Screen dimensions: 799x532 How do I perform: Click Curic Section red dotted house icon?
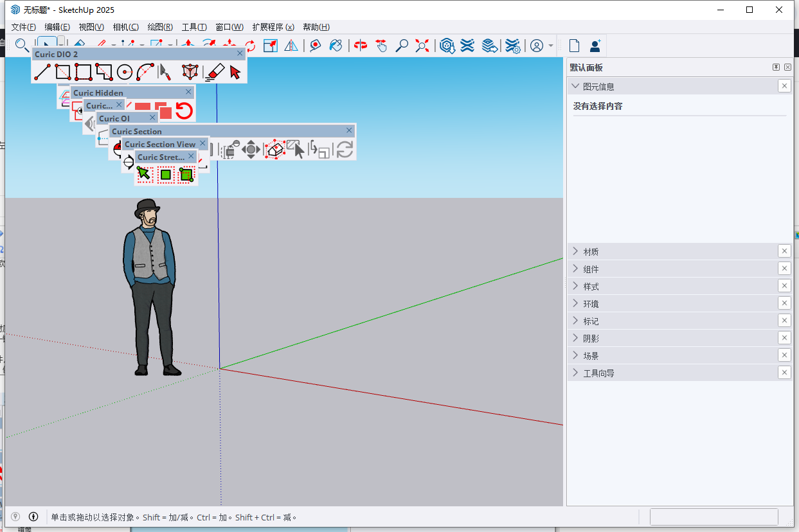[274, 150]
